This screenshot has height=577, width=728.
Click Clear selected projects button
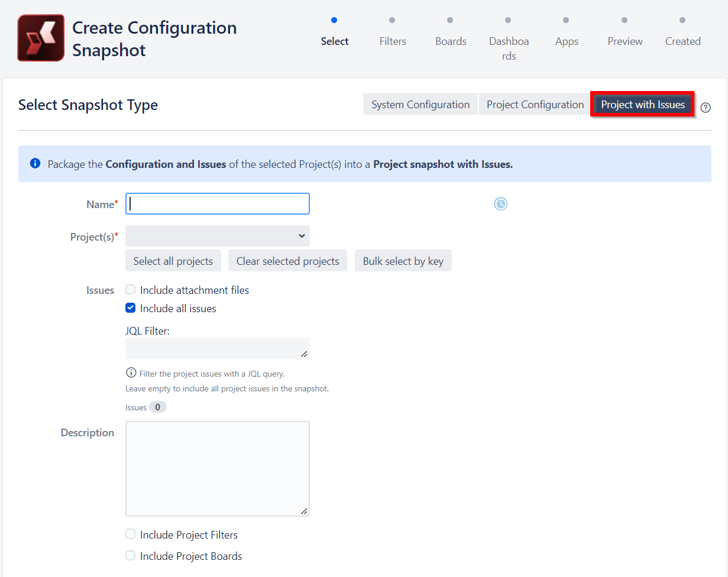tap(287, 261)
